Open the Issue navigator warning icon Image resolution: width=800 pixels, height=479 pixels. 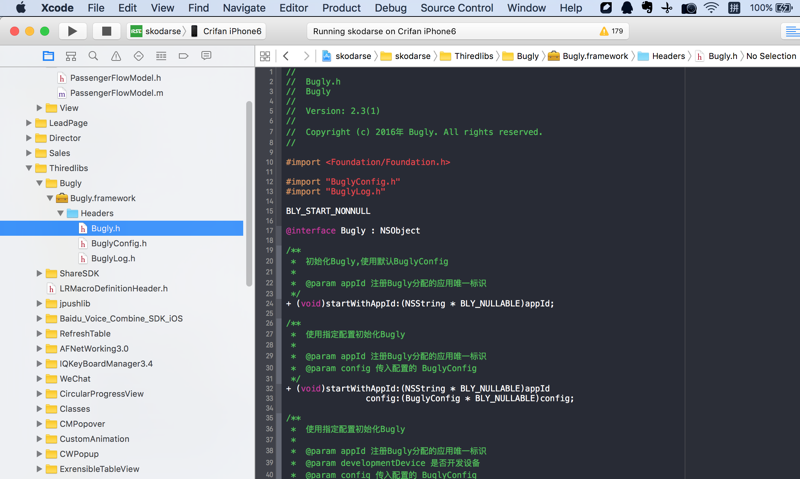coord(116,56)
